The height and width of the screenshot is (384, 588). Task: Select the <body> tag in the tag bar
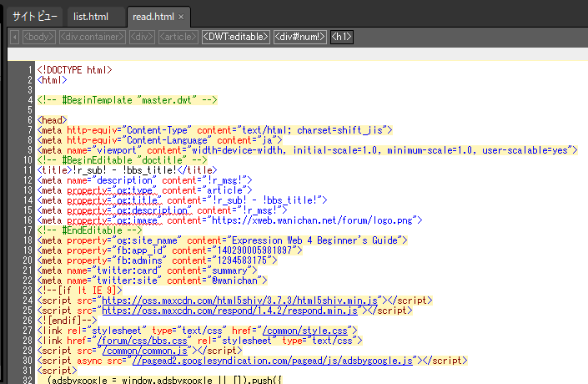(39, 37)
